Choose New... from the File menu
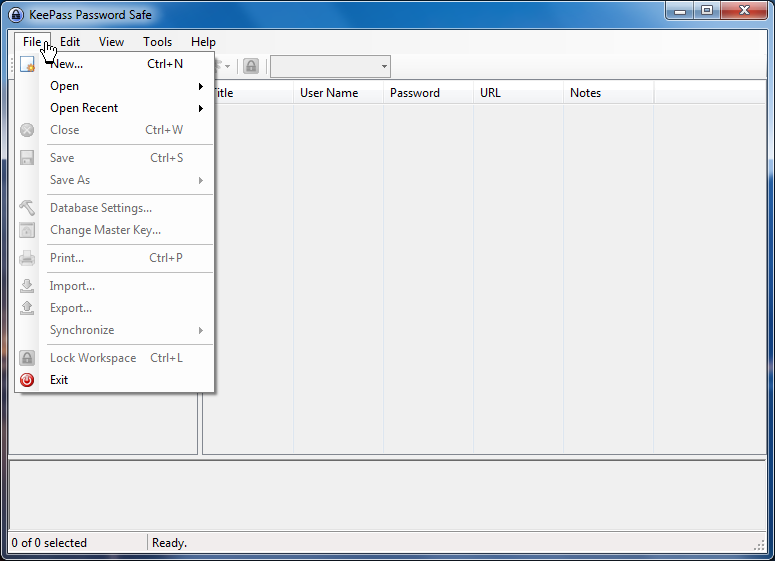Image resolution: width=775 pixels, height=561 pixels. (115, 64)
